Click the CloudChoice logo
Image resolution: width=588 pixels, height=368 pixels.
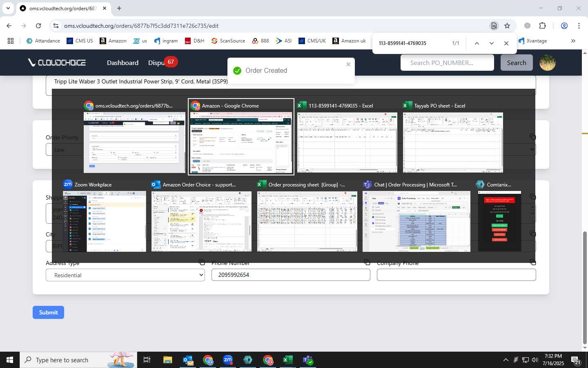(57, 63)
